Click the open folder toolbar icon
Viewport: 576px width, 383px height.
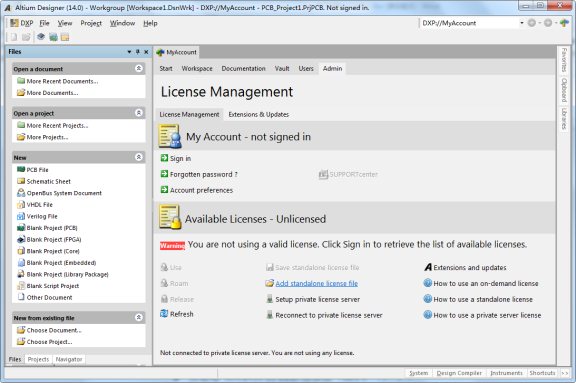[65, 37]
